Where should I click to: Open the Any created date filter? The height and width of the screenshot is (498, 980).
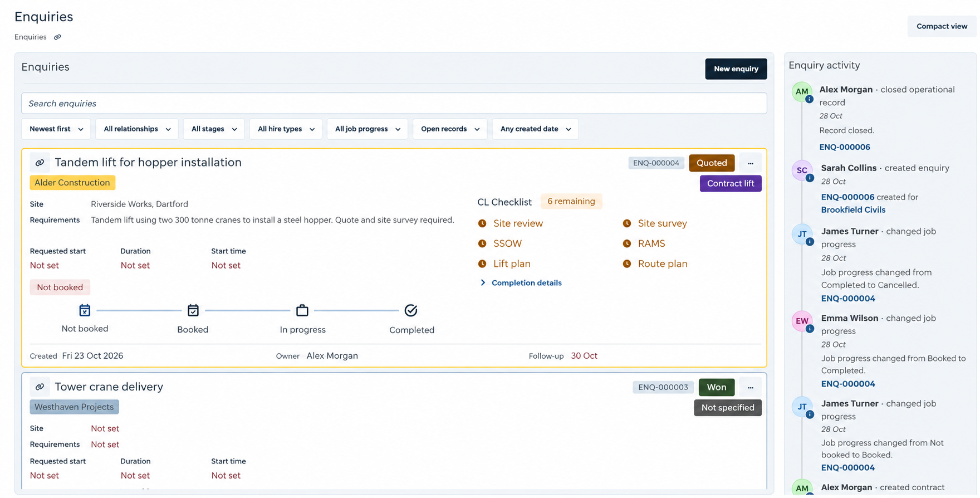click(x=535, y=129)
